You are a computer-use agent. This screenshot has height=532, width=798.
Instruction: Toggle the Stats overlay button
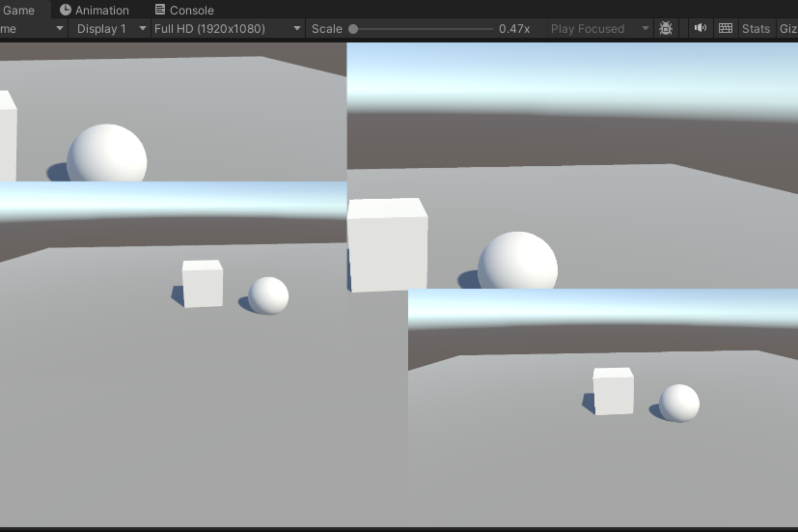[756, 29]
